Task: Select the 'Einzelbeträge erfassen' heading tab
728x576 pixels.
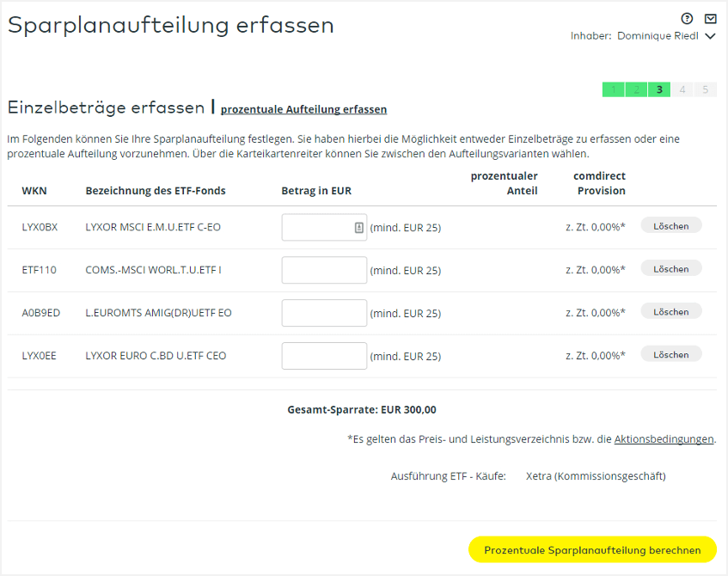Action: [x=107, y=107]
